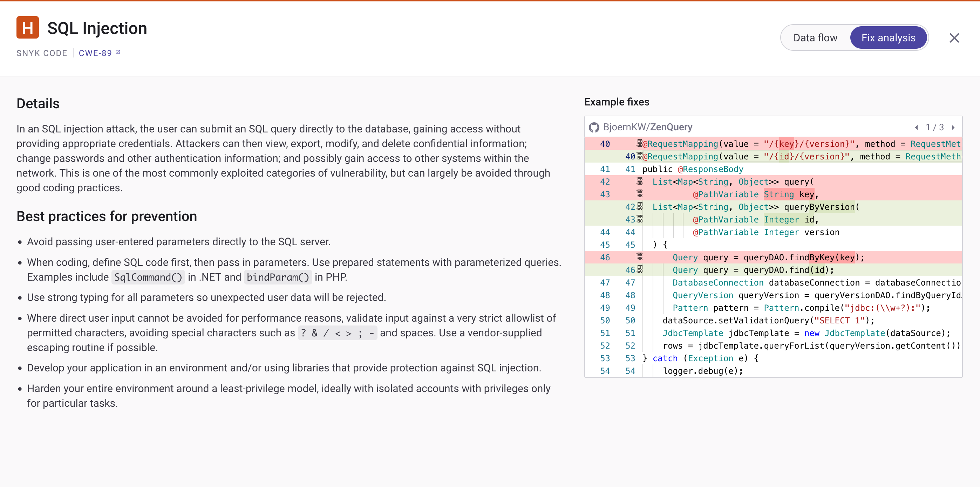This screenshot has height=487, width=980.
Task: Click diff marker on added Integer id line
Action: coord(640,219)
